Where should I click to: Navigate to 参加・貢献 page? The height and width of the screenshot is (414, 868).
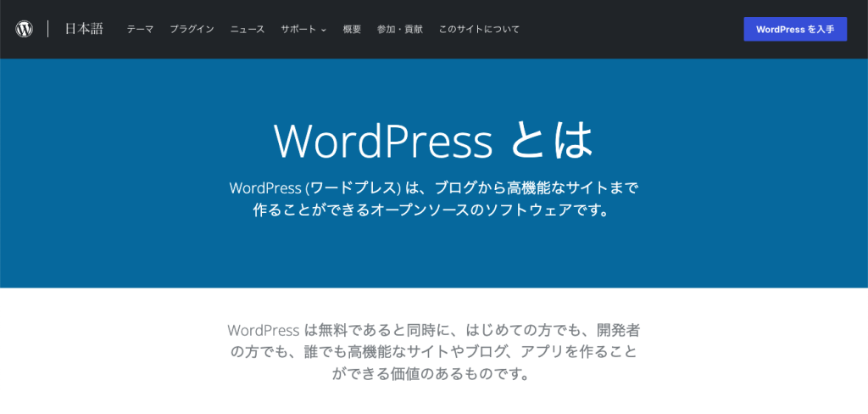click(400, 30)
